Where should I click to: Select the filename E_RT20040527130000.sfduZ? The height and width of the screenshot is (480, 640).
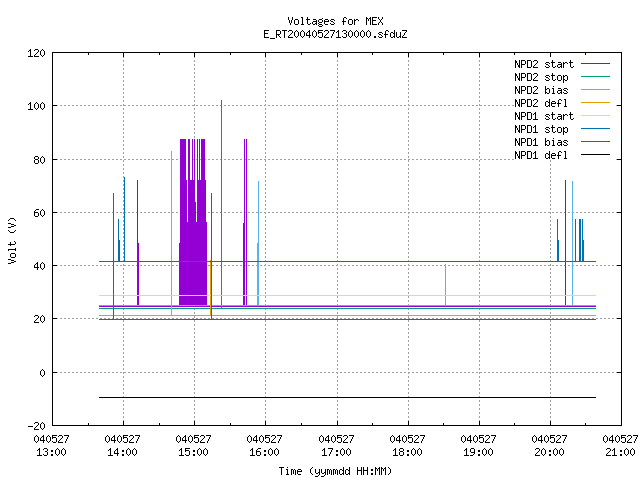[x=335, y=34]
